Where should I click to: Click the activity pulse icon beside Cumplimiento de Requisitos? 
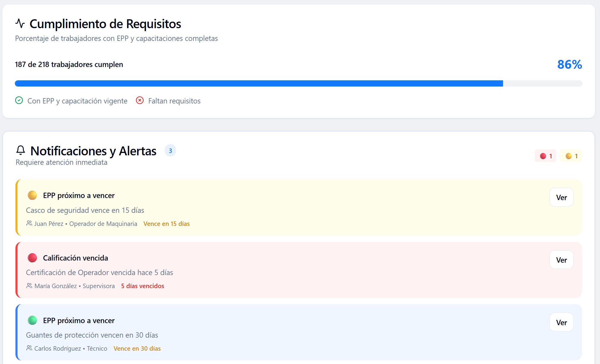[20, 23]
